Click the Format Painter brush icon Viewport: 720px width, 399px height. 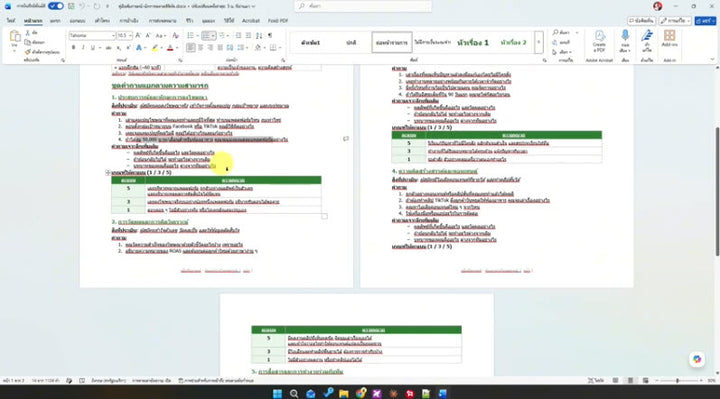click(28, 52)
